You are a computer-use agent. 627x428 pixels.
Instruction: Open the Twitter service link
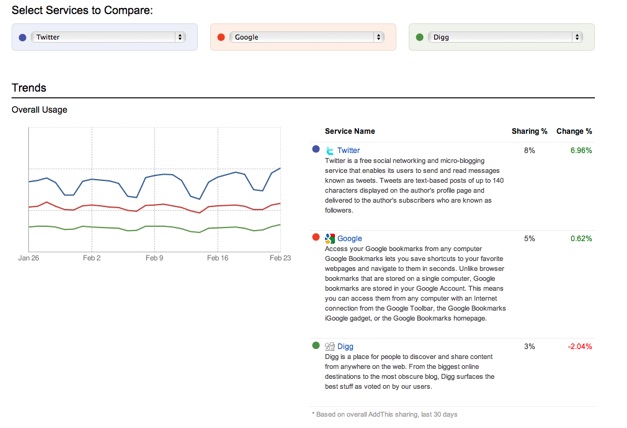click(x=348, y=151)
